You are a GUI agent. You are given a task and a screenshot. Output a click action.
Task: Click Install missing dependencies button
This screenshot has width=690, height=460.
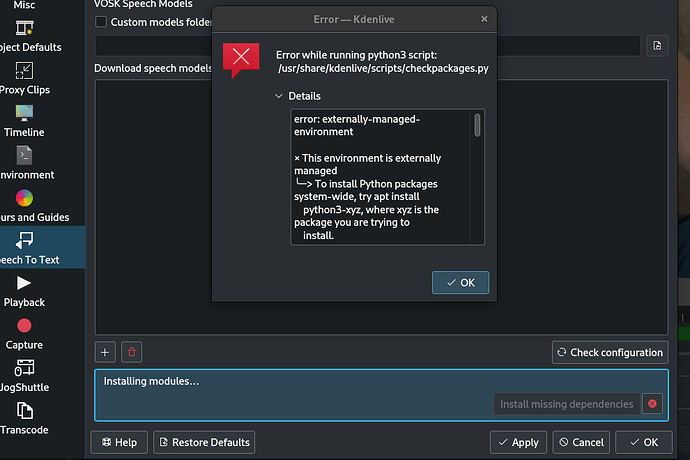[x=567, y=404]
